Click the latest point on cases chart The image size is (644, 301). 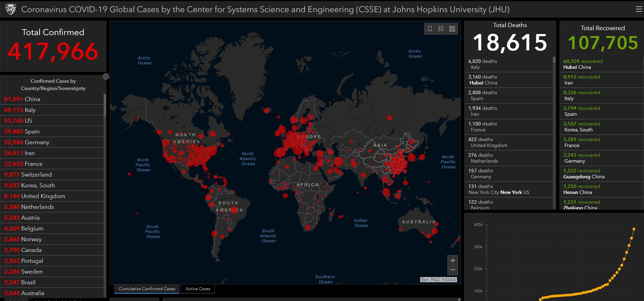(x=634, y=229)
